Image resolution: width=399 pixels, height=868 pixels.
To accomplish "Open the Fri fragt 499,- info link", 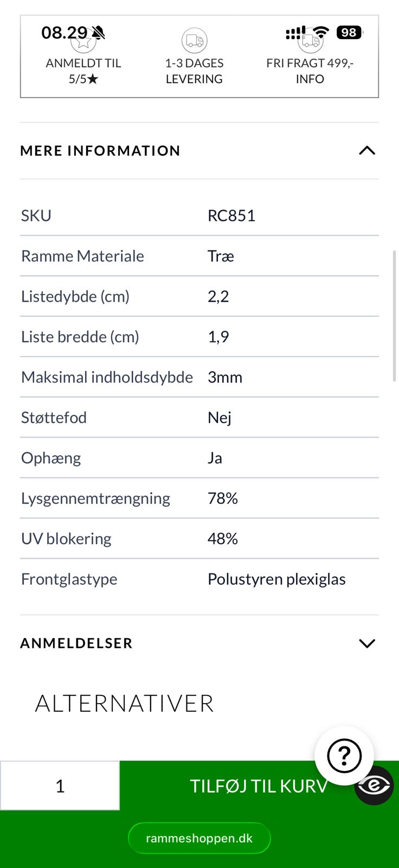I will (310, 71).
